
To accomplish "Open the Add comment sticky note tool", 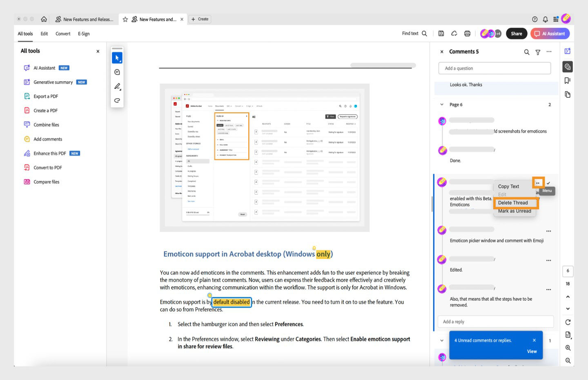I will click(117, 72).
